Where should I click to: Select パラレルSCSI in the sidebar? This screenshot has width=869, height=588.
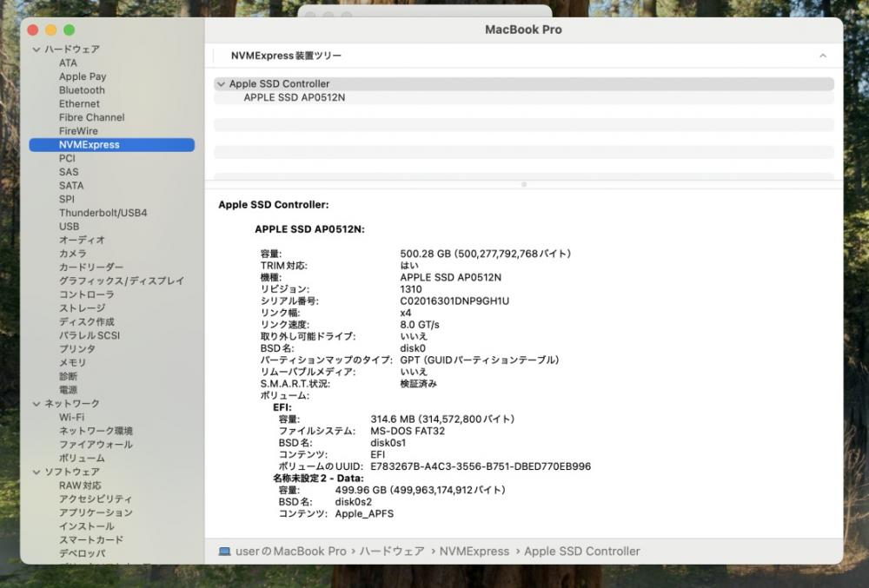click(x=90, y=335)
